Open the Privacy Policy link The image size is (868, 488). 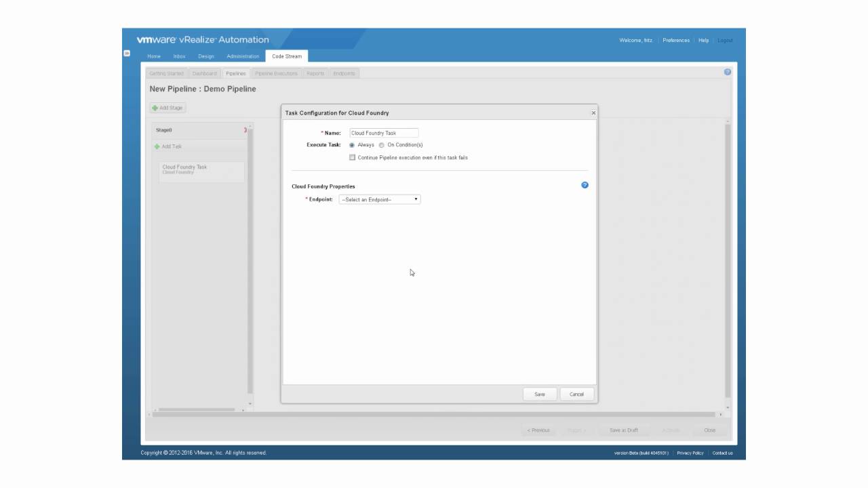[690, 453]
